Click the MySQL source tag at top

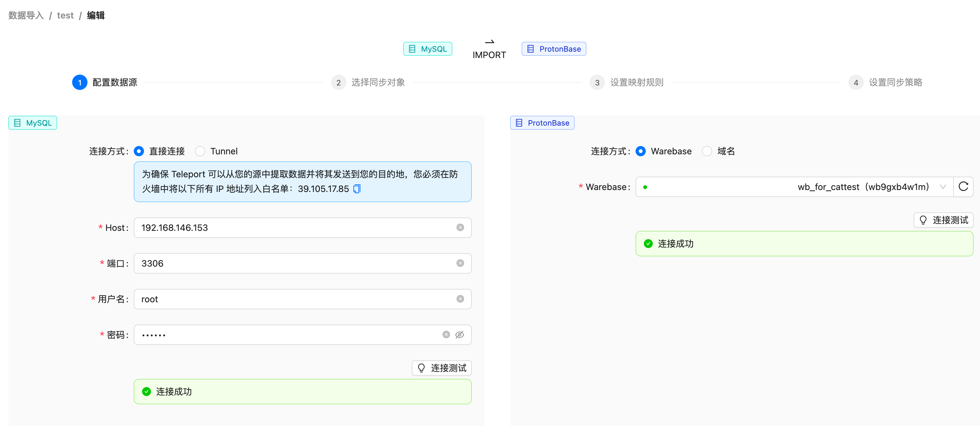[x=428, y=49]
